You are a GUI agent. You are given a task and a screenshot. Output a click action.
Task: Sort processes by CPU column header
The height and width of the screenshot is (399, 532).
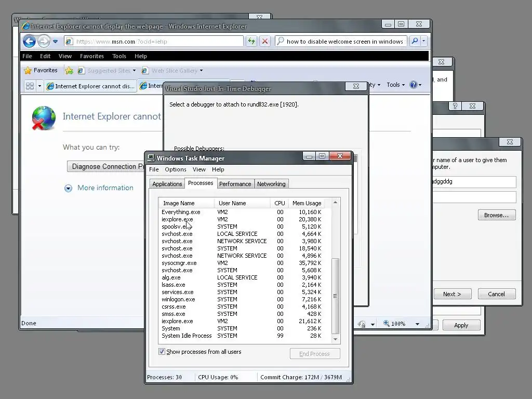coord(280,203)
